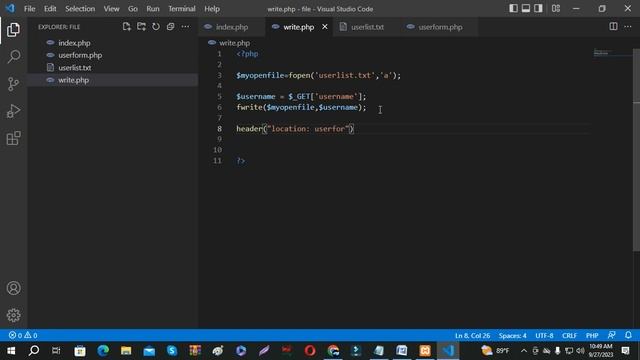Screen dimensions: 640x360
Task: Open the Windows Start menu
Action: pos(11,351)
